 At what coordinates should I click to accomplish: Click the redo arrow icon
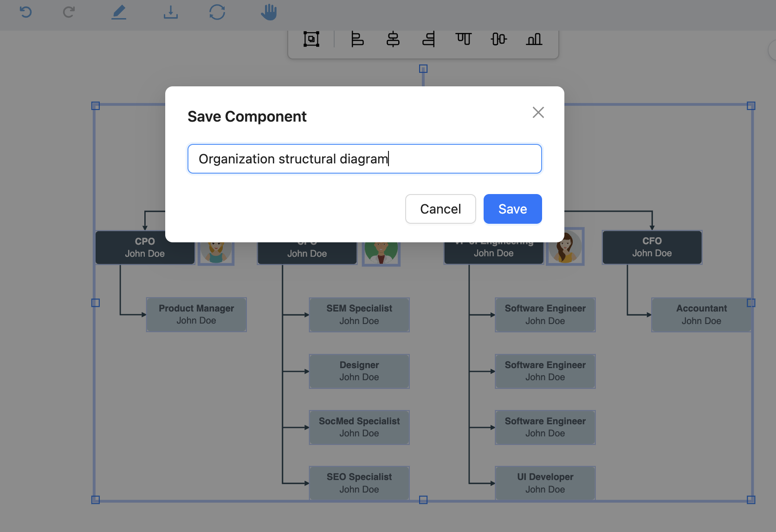click(69, 12)
